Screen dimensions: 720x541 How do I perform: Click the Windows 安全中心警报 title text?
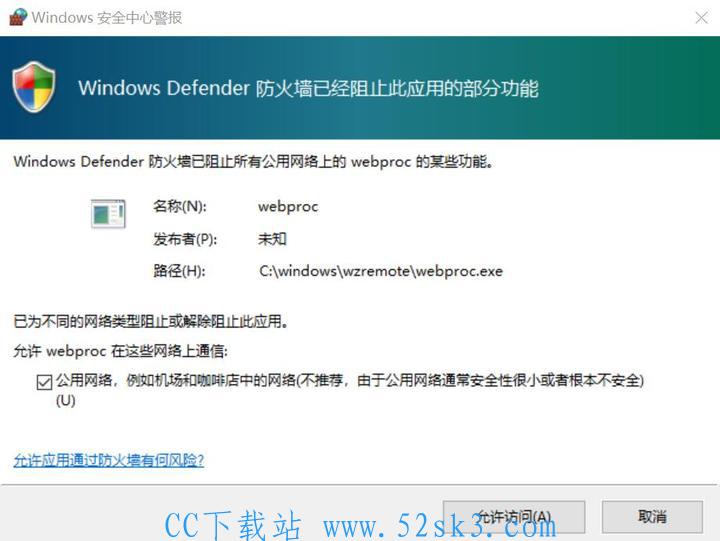tap(107, 18)
